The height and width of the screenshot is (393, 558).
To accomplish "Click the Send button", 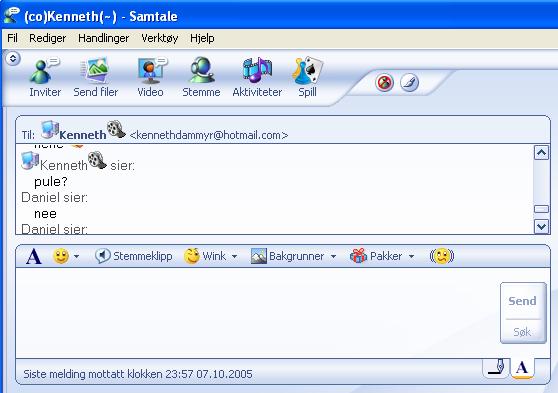I will coord(522,301).
